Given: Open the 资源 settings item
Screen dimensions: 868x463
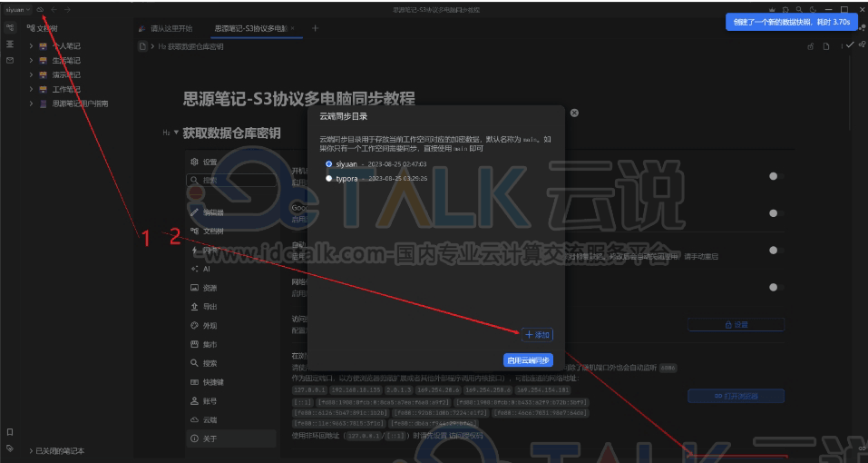Looking at the screenshot, I should tap(231, 288).
